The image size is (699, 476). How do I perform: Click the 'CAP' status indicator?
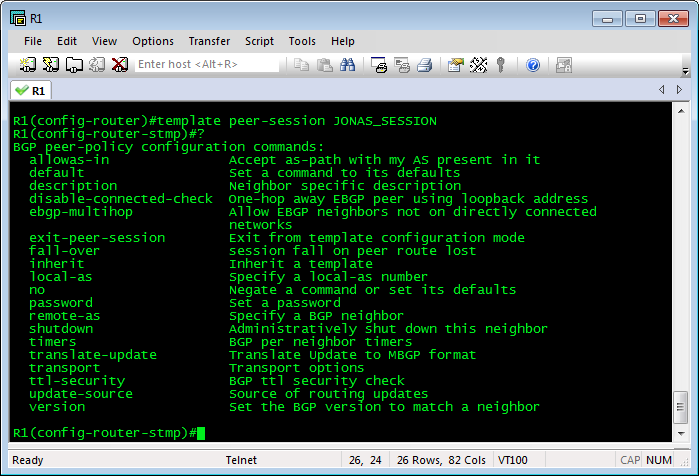tap(630, 460)
